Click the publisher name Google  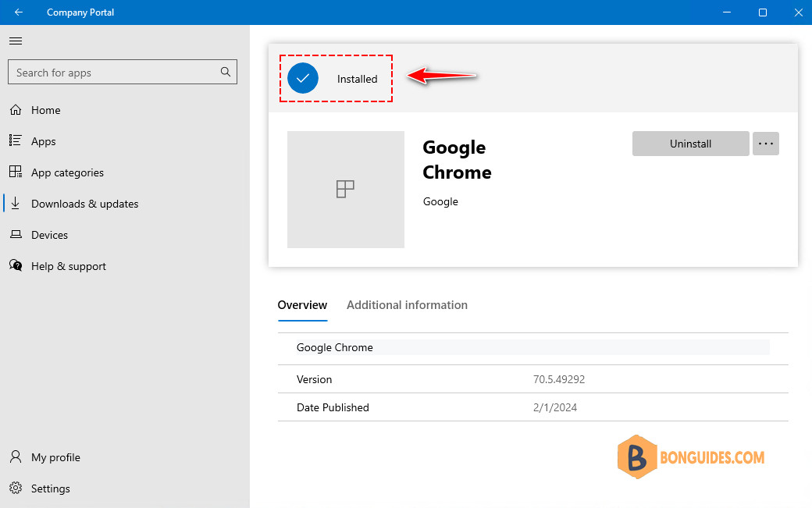[x=440, y=202]
